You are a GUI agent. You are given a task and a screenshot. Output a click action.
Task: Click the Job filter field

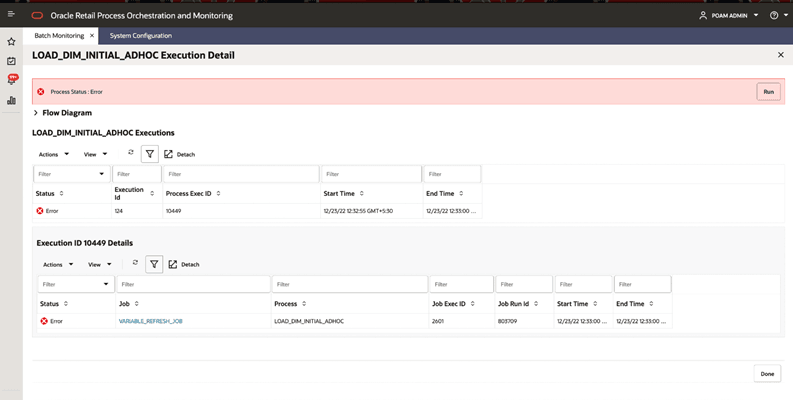coord(193,284)
